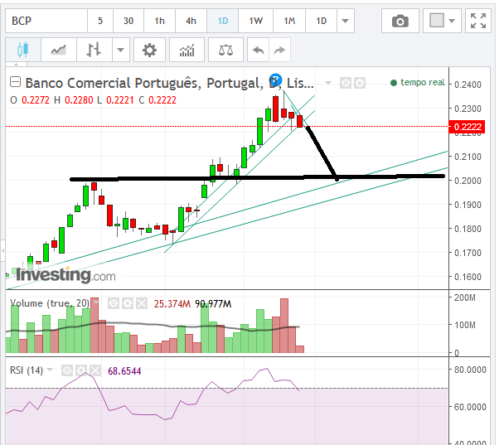The image size is (504, 445).
Task: Open the indicators menu
Action: tap(187, 50)
